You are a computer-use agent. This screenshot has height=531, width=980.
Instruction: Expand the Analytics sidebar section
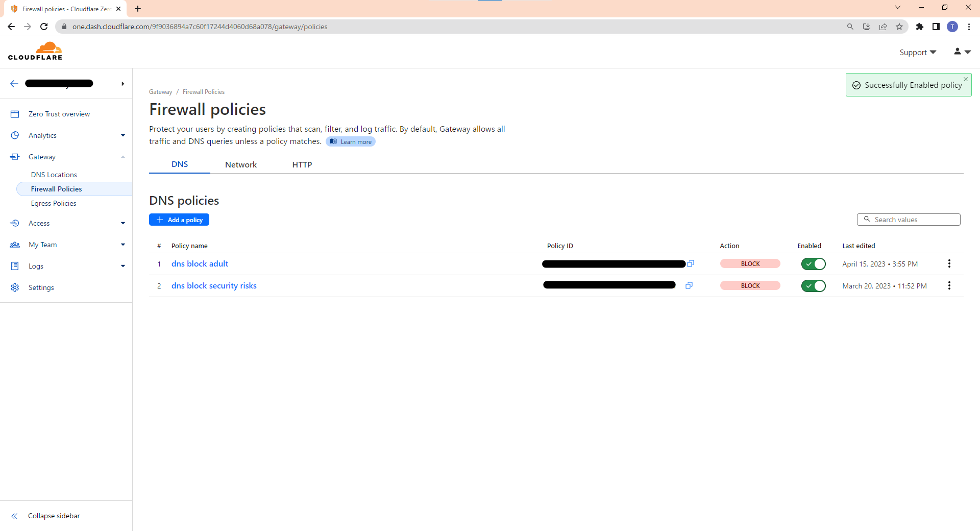point(123,135)
